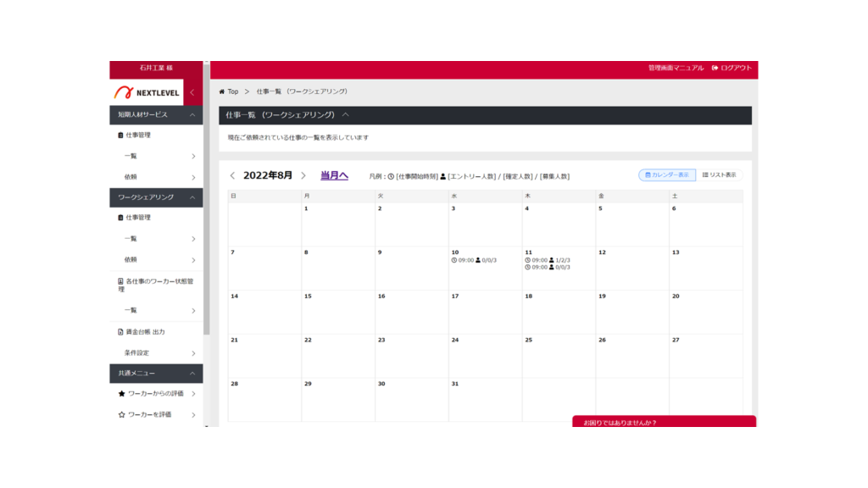868x488 pixels.
Task: Open 一覧 under ワークシェアリング 仕事管理
Action: click(156, 239)
